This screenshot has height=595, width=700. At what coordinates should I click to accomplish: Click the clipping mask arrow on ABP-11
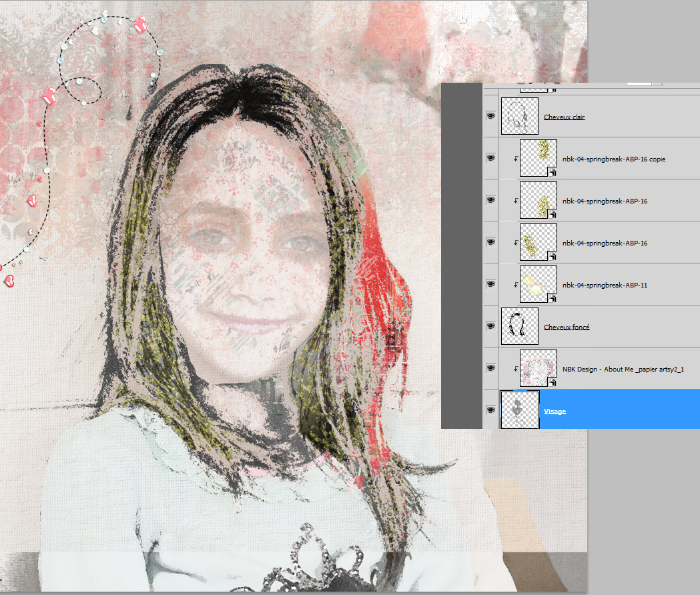[x=515, y=285]
